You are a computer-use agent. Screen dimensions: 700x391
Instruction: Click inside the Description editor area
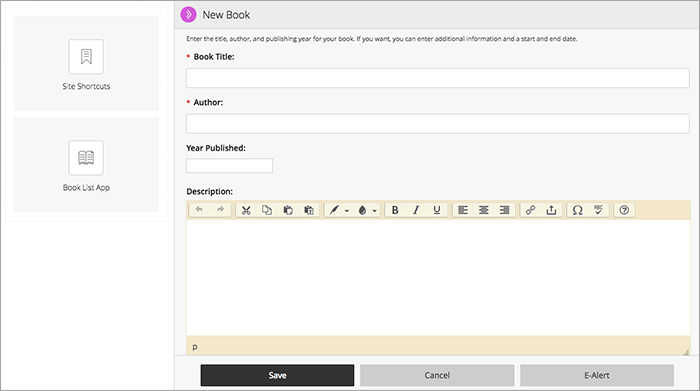(438, 278)
